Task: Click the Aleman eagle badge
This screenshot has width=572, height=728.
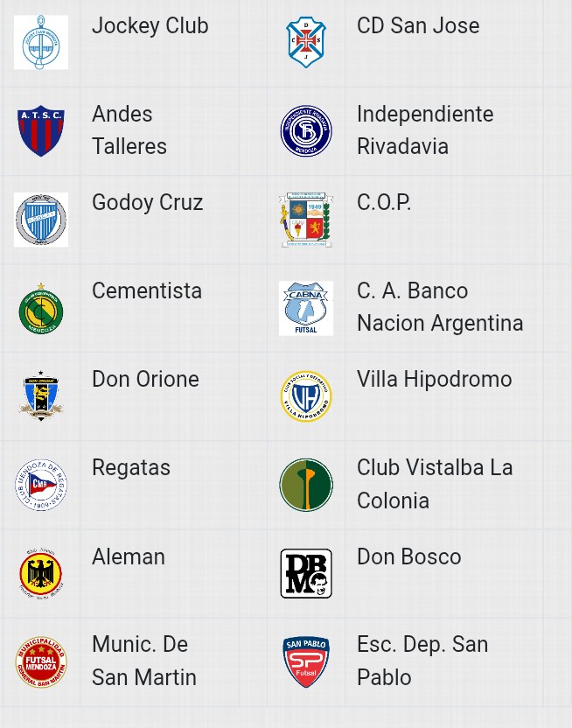Action: (x=41, y=573)
